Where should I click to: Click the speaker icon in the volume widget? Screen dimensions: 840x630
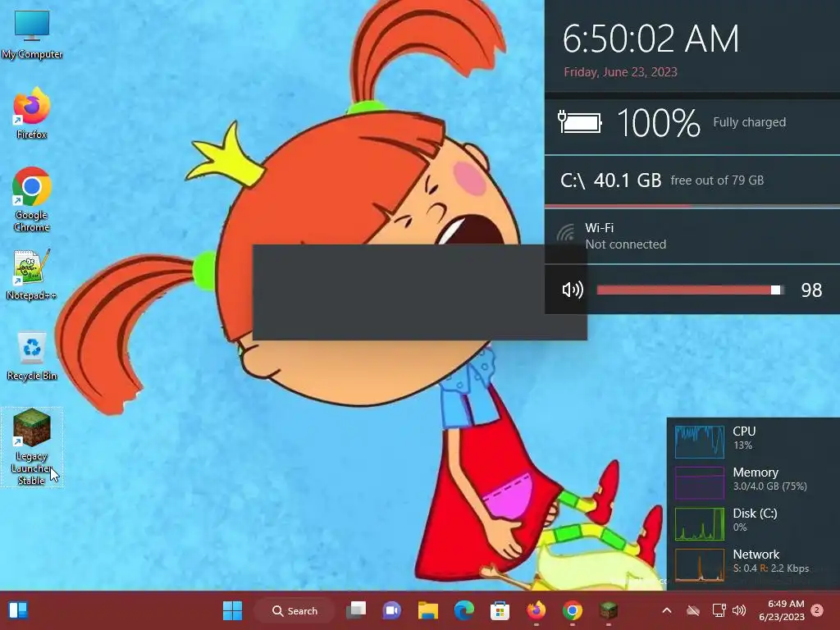(x=572, y=290)
